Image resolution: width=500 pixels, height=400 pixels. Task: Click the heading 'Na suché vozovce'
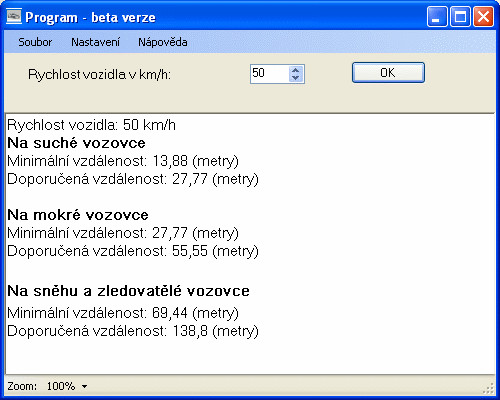coord(76,143)
